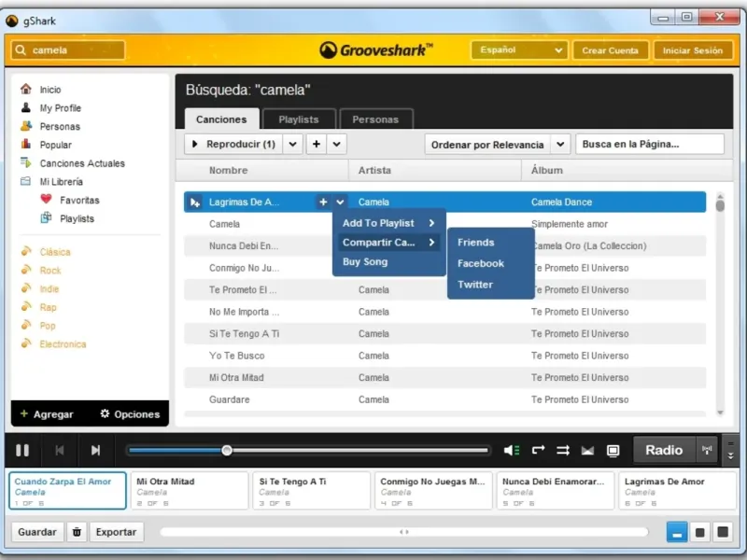Expand the add options arrow in toolbar
Image resolution: width=747 pixels, height=560 pixels.
[x=336, y=144]
